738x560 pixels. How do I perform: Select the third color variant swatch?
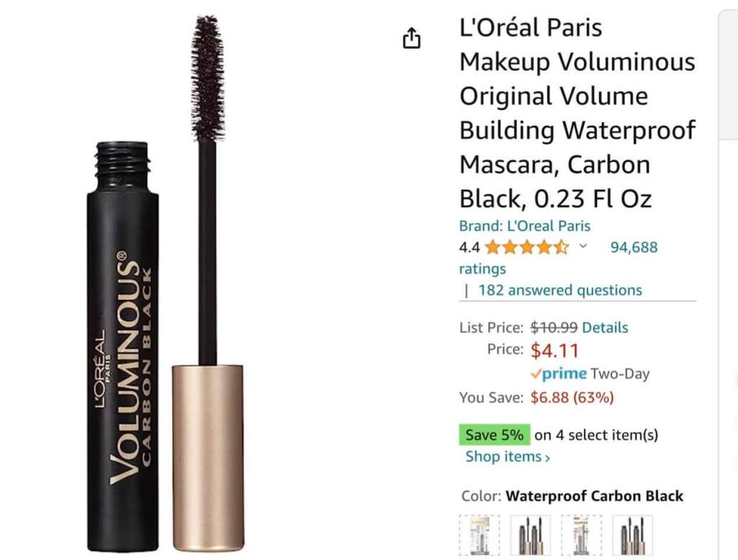click(x=582, y=536)
